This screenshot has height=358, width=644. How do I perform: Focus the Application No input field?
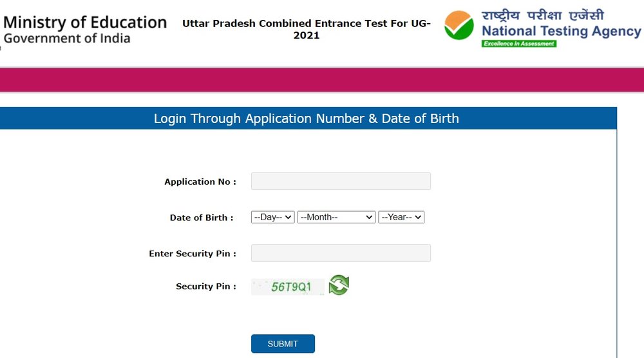click(341, 181)
